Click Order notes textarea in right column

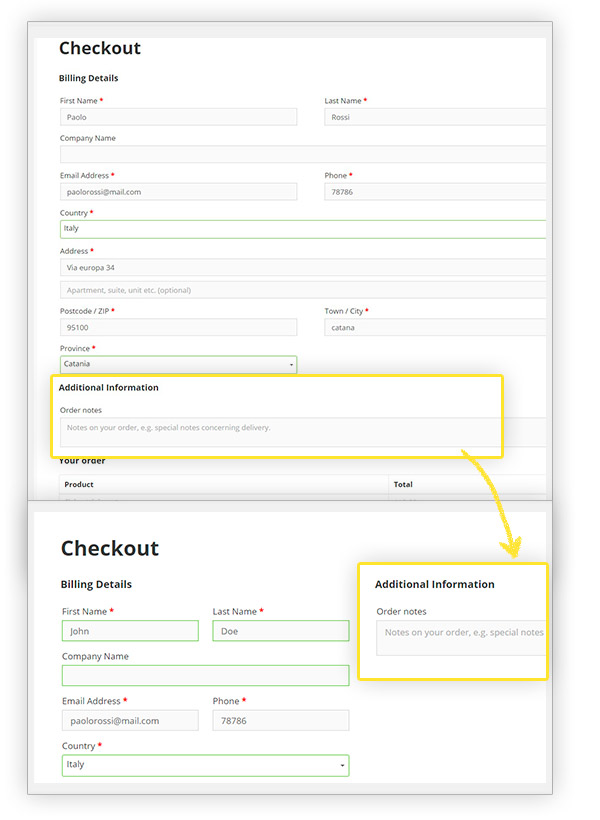click(461, 638)
